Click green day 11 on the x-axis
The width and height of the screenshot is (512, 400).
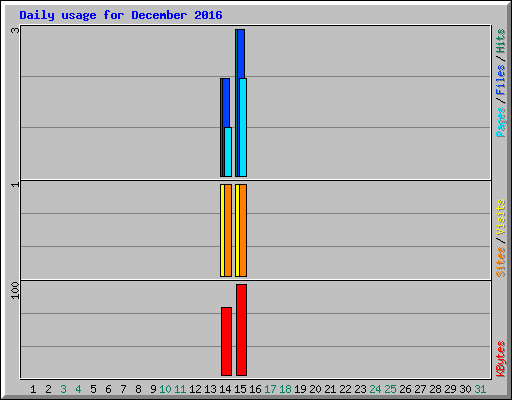[180, 389]
